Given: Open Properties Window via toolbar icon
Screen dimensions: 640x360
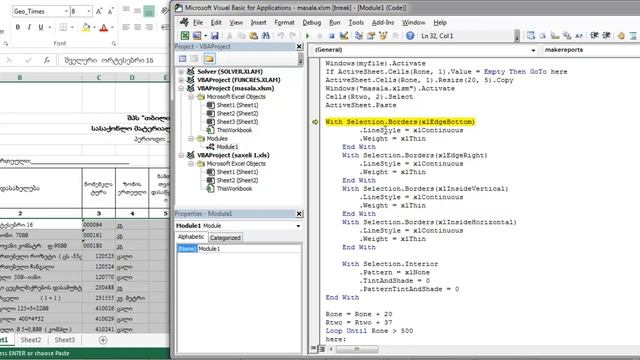Looking at the screenshot, I should [x=371, y=36].
